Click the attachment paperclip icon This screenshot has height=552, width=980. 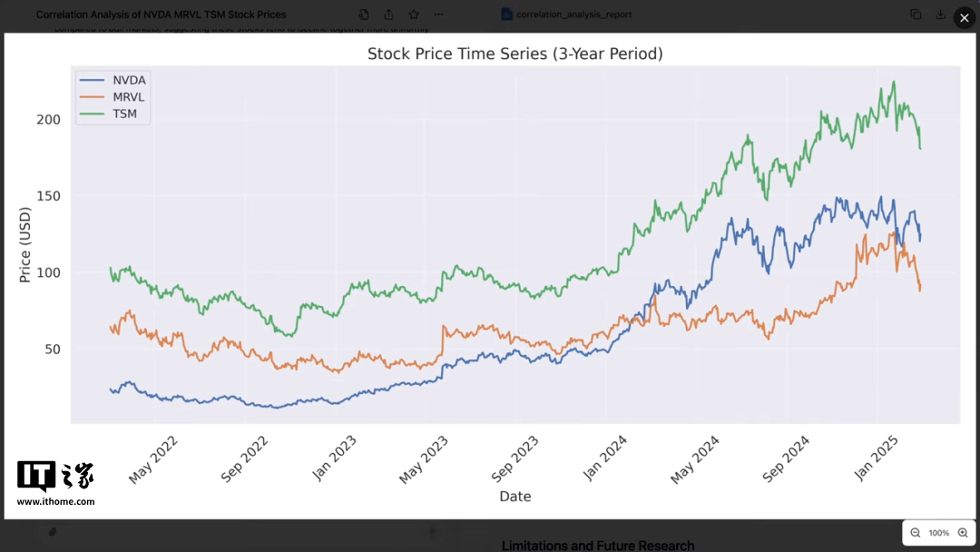click(x=53, y=531)
